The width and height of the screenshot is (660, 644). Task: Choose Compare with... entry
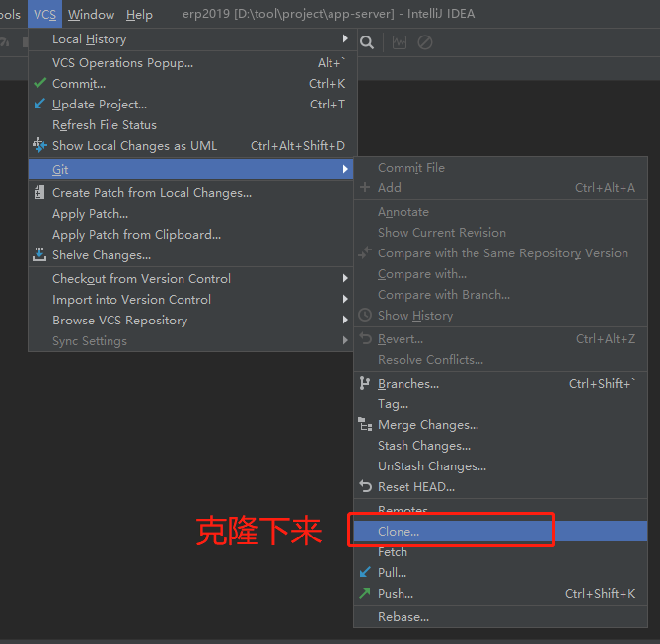click(x=500, y=273)
